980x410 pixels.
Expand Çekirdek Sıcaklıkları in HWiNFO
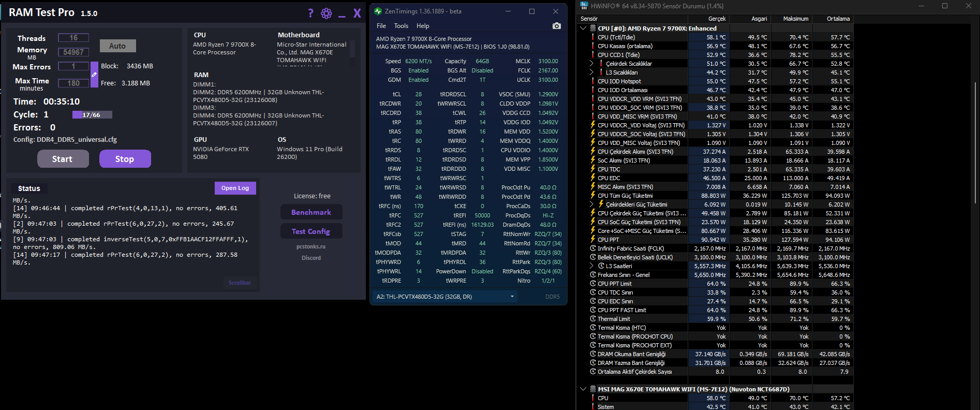591,64
